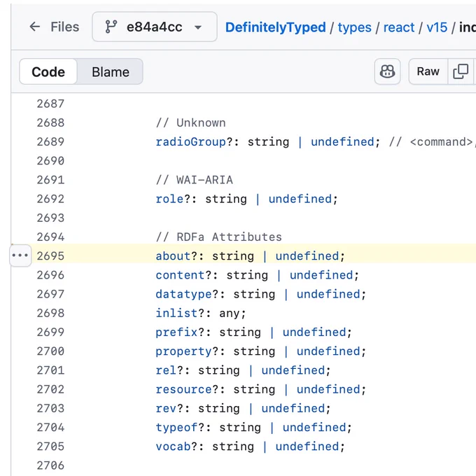Open the Copilot icon button

(387, 71)
